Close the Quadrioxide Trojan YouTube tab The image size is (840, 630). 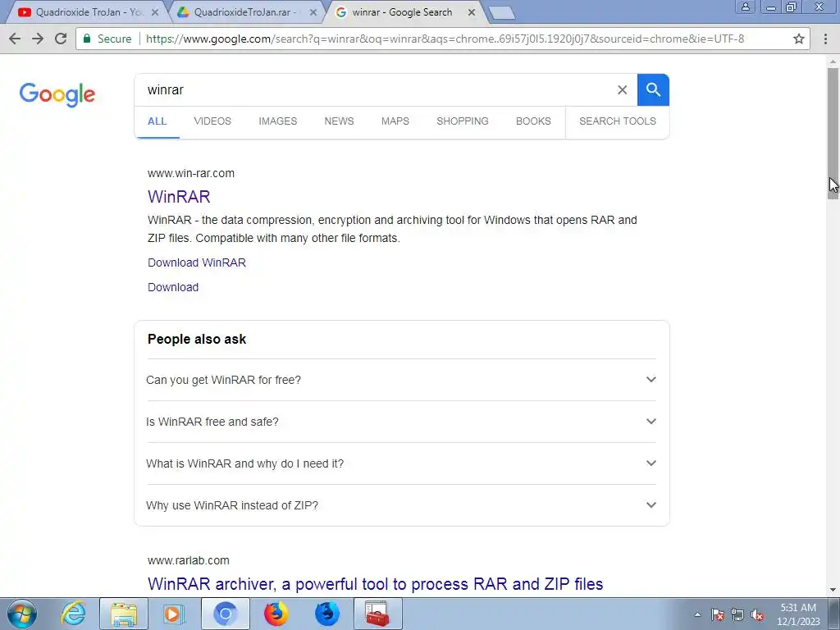(x=155, y=12)
